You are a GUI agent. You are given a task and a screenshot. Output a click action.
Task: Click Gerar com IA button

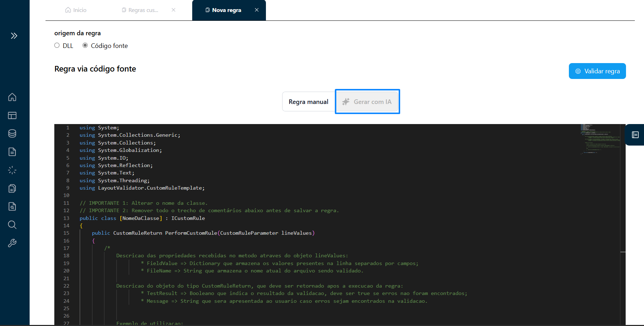coord(367,102)
